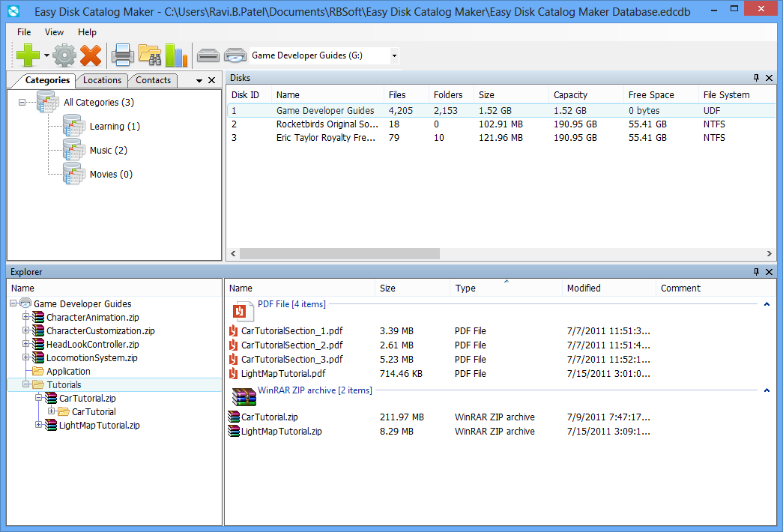
Task: Click the hard drive icon in the toolbar
Action: (208, 55)
